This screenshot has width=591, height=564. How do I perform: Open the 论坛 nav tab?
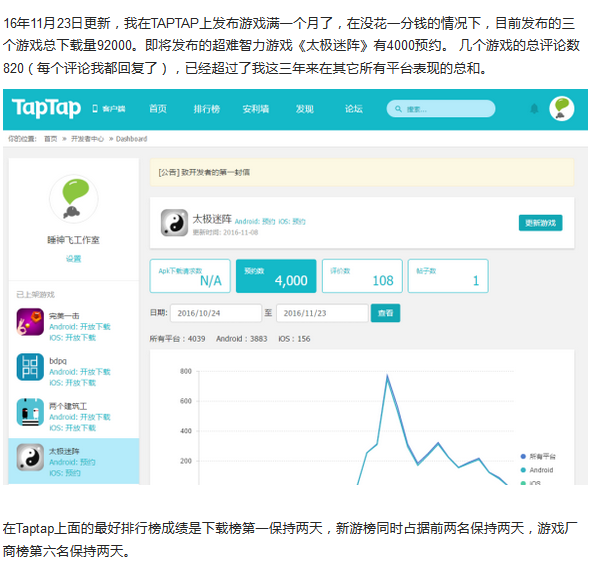[x=354, y=109]
